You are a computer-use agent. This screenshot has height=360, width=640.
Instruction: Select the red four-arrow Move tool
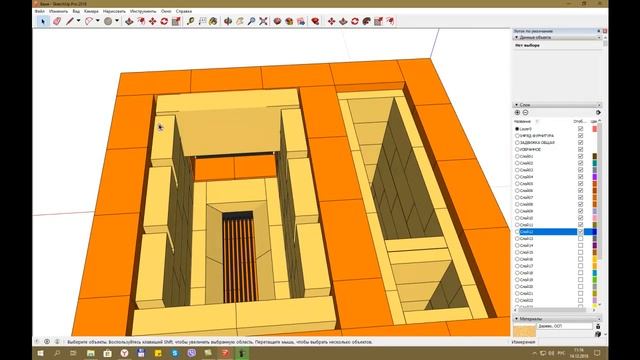153,21
